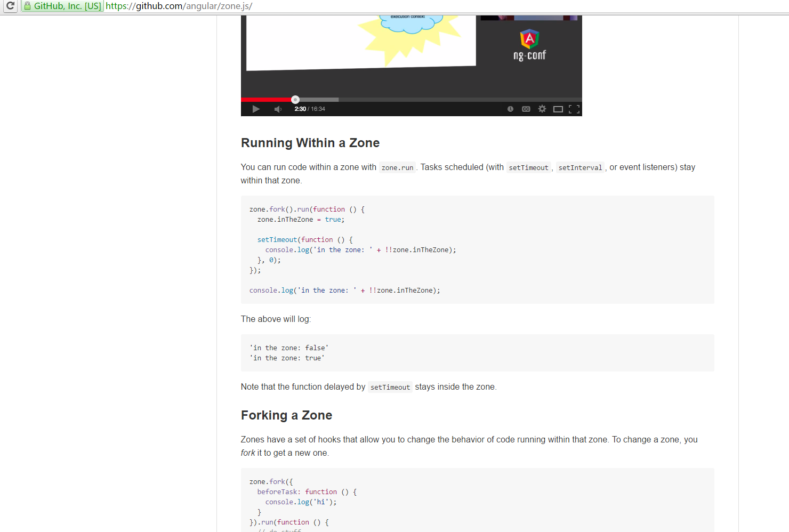Mute the video using the speaker icon
This screenshot has width=789, height=532.
coord(278,109)
